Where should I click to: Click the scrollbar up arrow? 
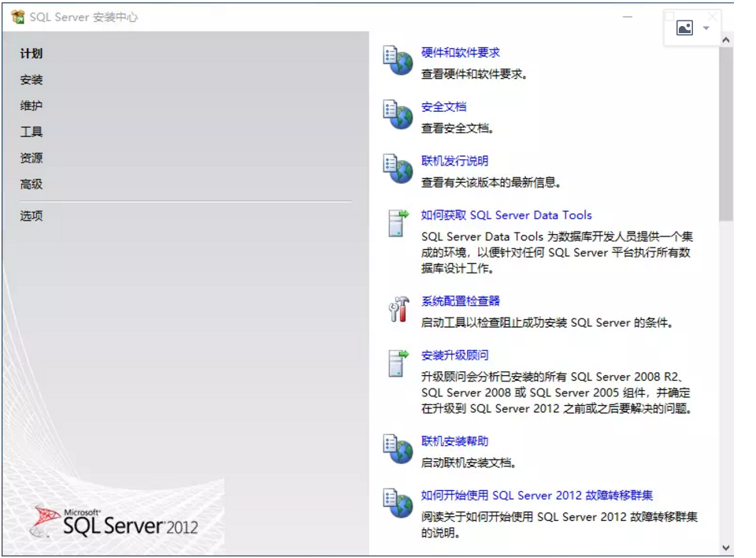click(x=725, y=40)
